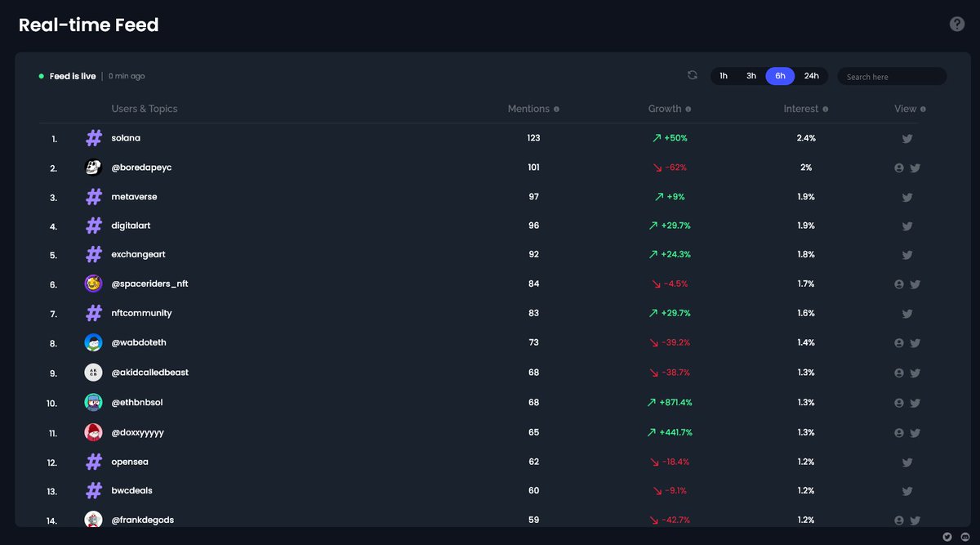
Task: Click the +441.7% growth value
Action: 675,432
